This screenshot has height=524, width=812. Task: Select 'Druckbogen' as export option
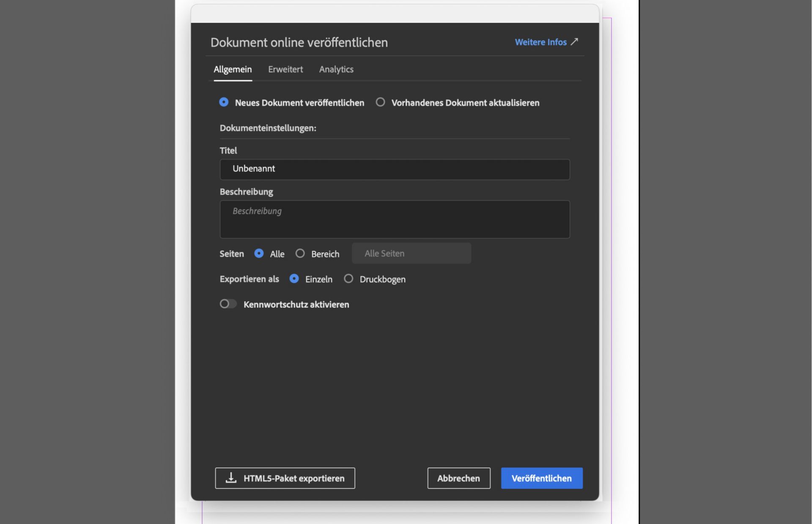(348, 279)
